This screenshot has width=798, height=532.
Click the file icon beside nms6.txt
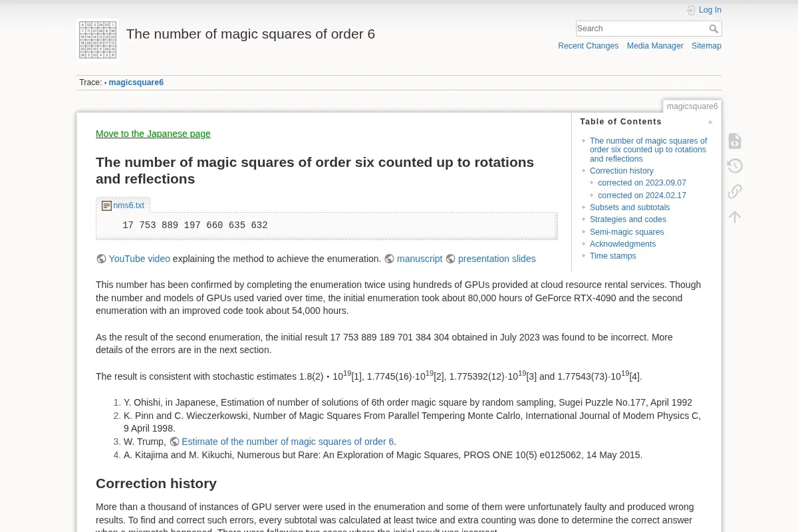pos(106,205)
